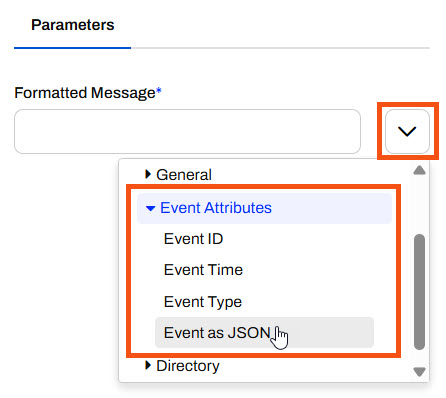Click the Directory group label
The height and width of the screenshot is (398, 446).
[x=188, y=366]
